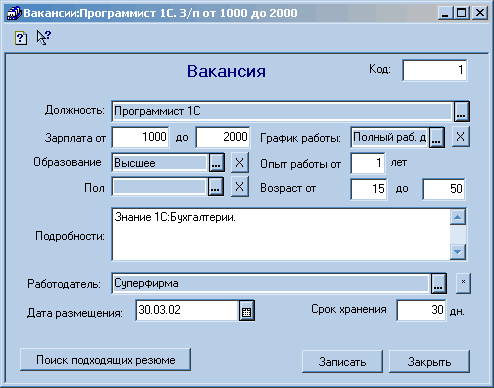Activate the What's This pointer help icon

(x=44, y=37)
